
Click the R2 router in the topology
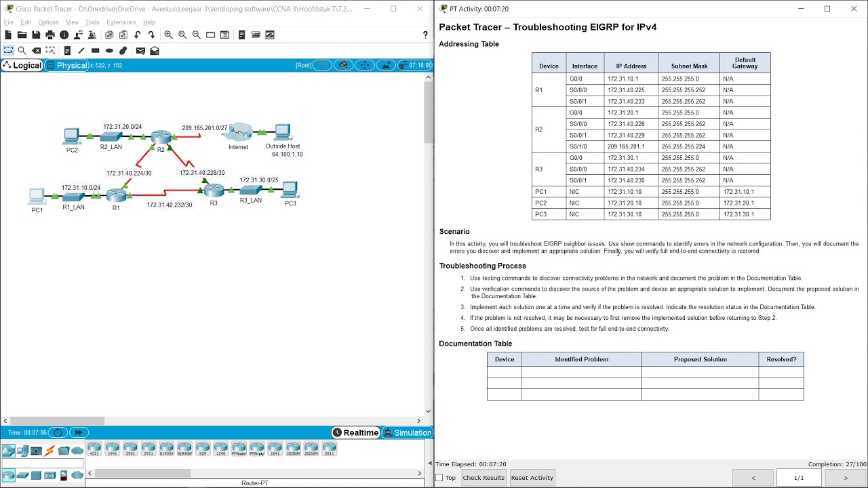(161, 138)
